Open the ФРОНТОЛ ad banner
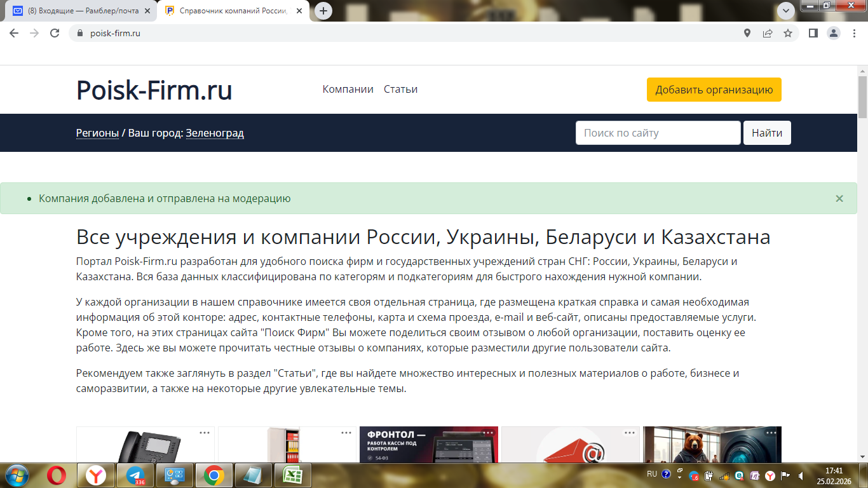 (x=429, y=445)
